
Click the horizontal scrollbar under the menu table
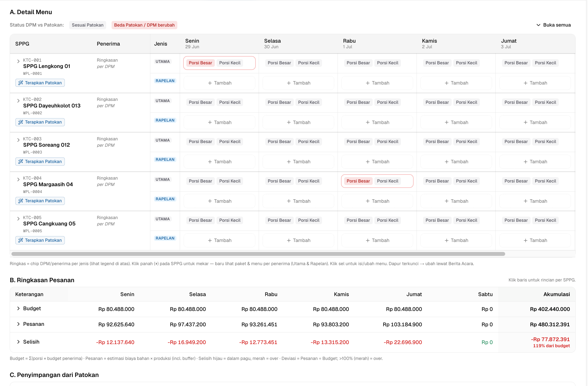(x=258, y=254)
